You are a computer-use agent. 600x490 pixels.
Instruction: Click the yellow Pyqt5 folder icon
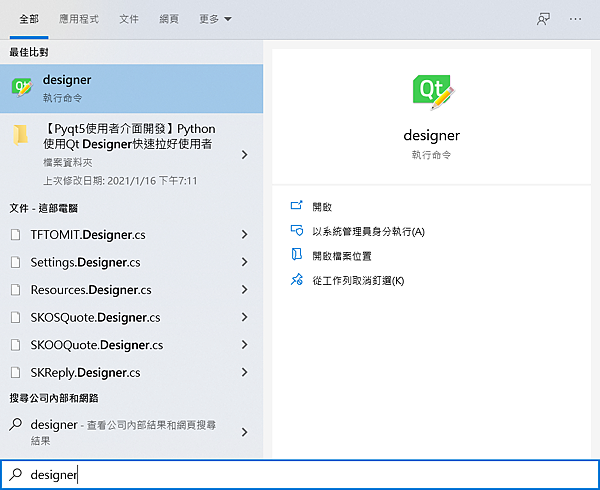21,136
